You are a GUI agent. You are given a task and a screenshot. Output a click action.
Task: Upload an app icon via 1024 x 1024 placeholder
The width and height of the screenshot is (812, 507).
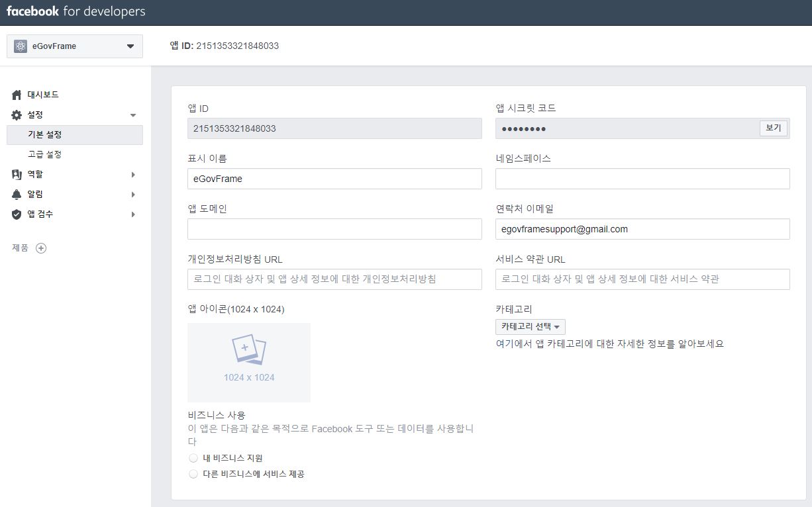pos(248,362)
